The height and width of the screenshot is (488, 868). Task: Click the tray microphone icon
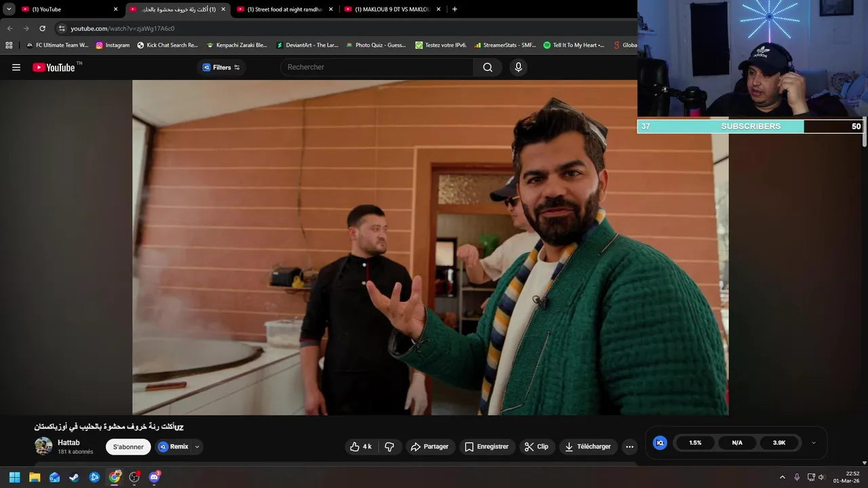[797, 477]
